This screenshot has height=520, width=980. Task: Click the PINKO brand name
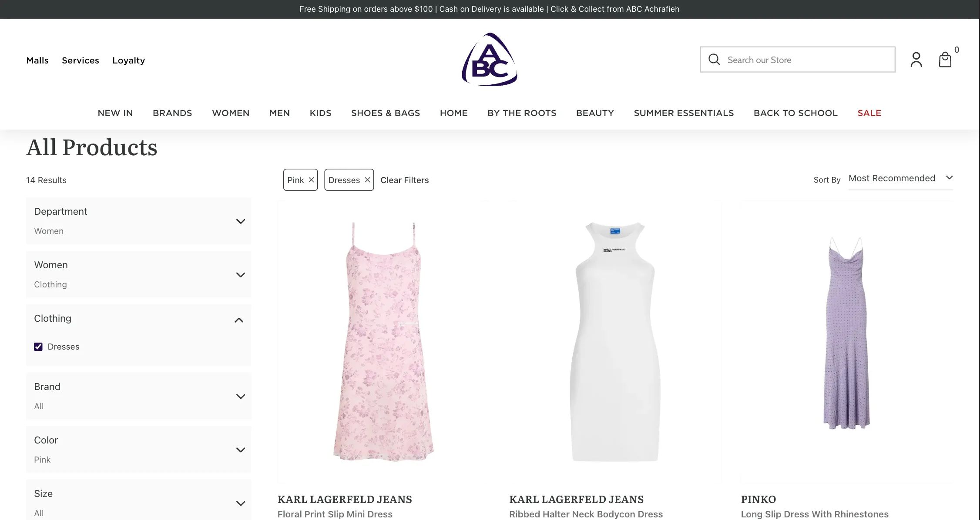[758, 500]
